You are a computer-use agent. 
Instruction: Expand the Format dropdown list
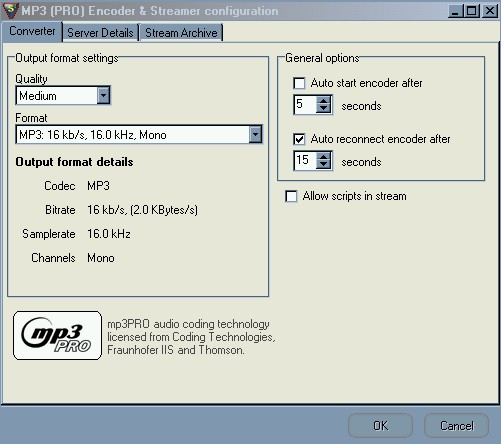[255, 135]
